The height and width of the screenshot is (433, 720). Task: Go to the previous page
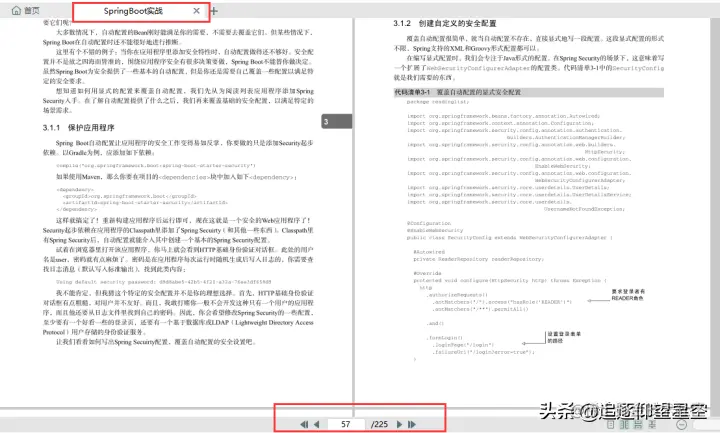tap(316, 424)
